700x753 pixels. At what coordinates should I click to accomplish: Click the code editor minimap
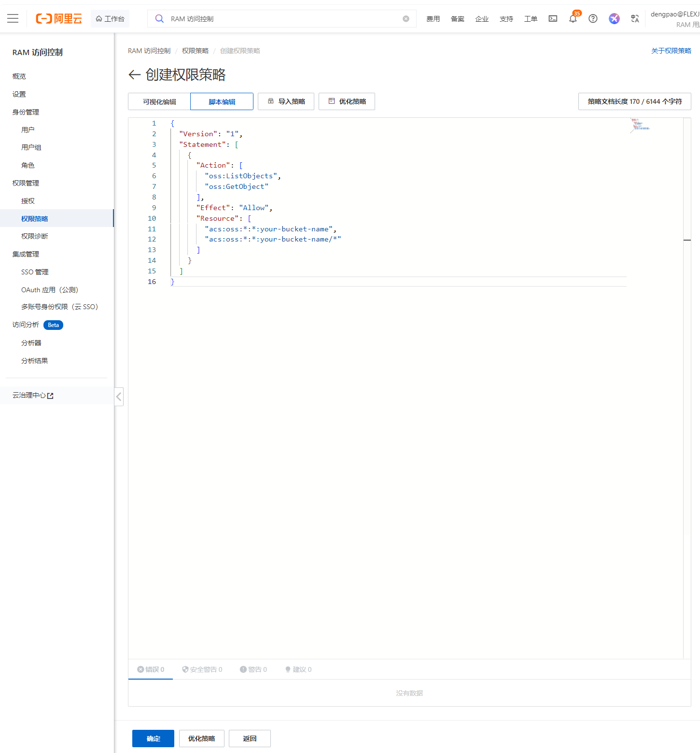(x=641, y=126)
